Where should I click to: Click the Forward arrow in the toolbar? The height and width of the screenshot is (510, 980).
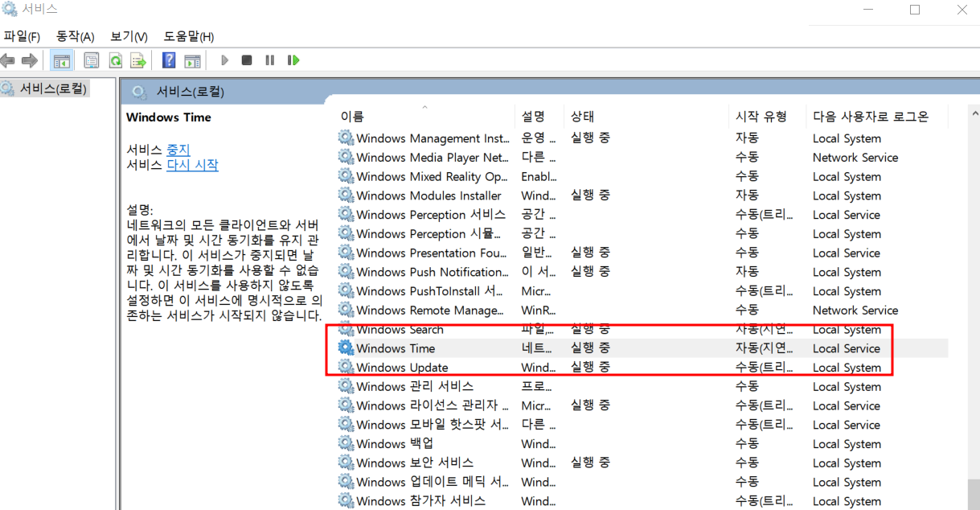pos(30,60)
